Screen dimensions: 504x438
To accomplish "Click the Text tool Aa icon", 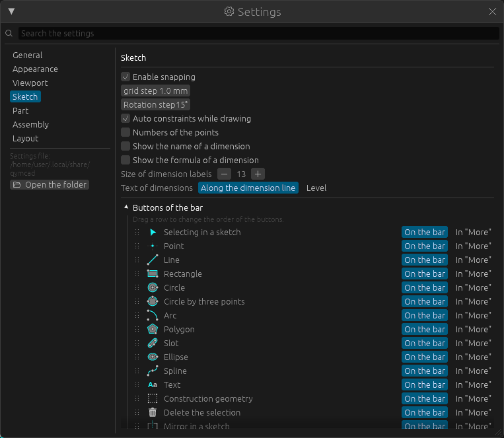I will point(153,384).
